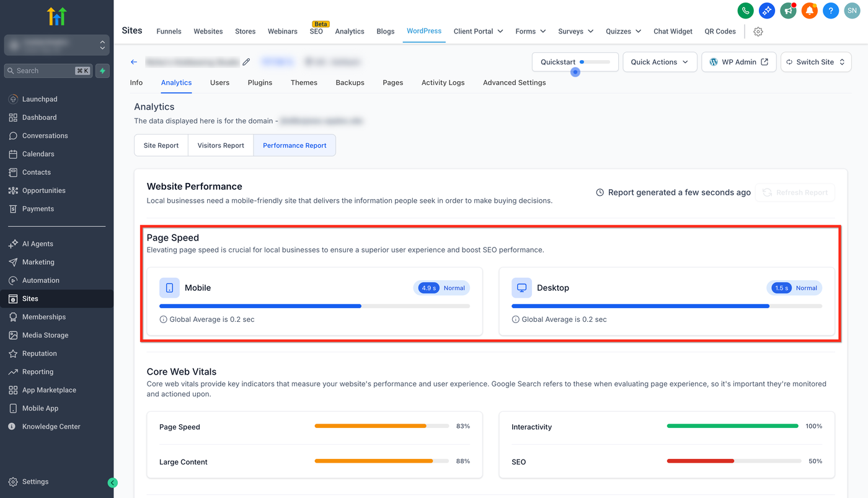Expand the Client Portal menu
The height and width of the screenshot is (498, 868).
[x=478, y=32]
